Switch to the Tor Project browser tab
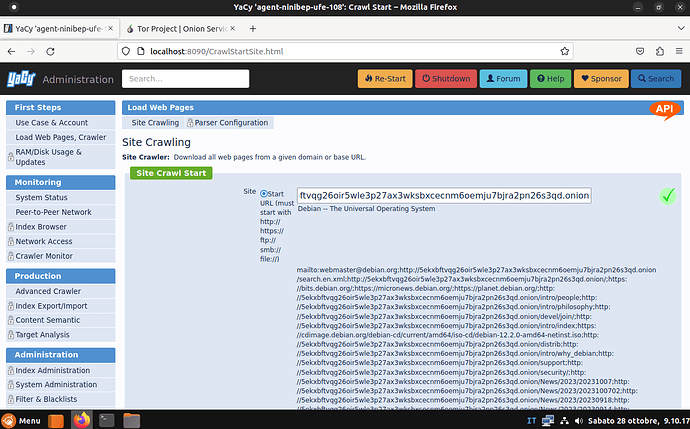The image size is (690, 429). pos(180,29)
